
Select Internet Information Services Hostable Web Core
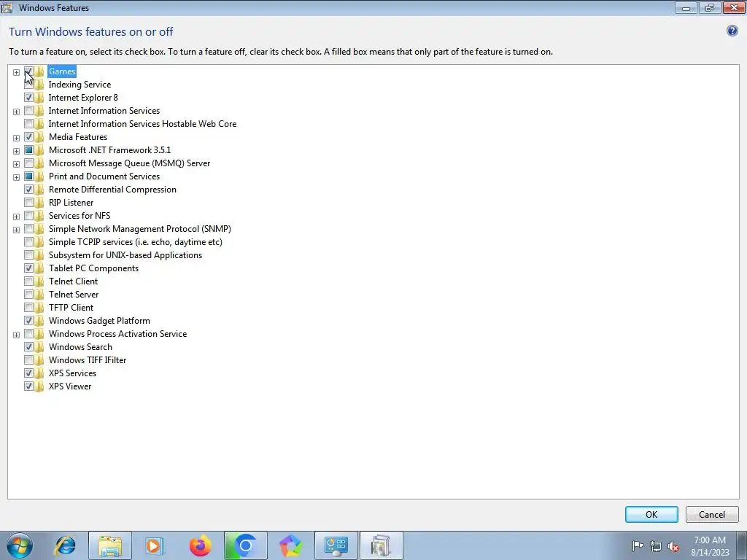[142, 124]
